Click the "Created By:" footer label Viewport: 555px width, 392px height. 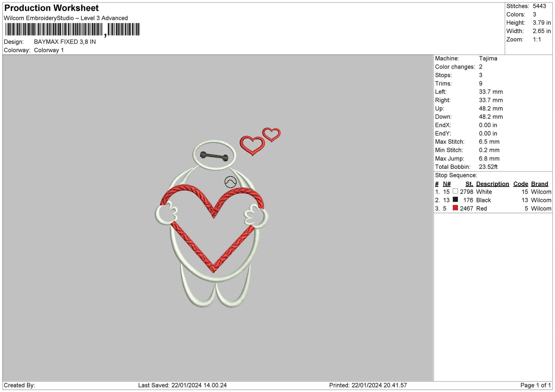pos(19,385)
